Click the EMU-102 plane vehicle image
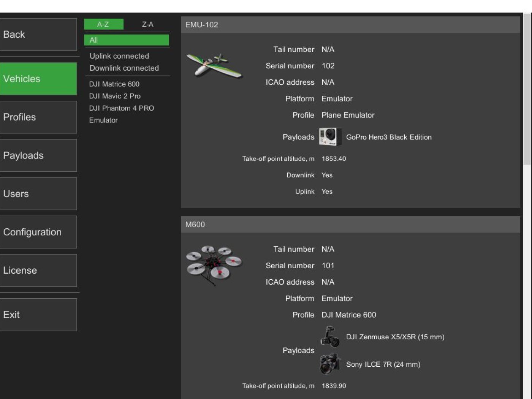 click(214, 65)
